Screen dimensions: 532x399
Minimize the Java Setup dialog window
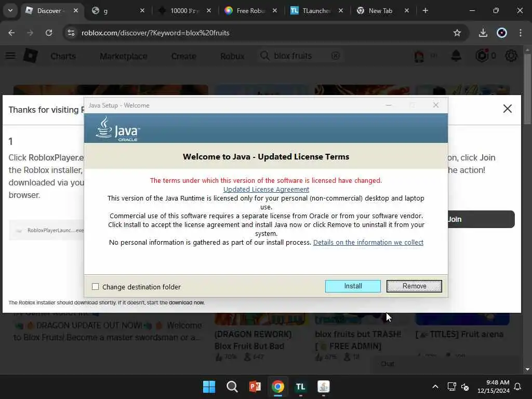point(389,105)
